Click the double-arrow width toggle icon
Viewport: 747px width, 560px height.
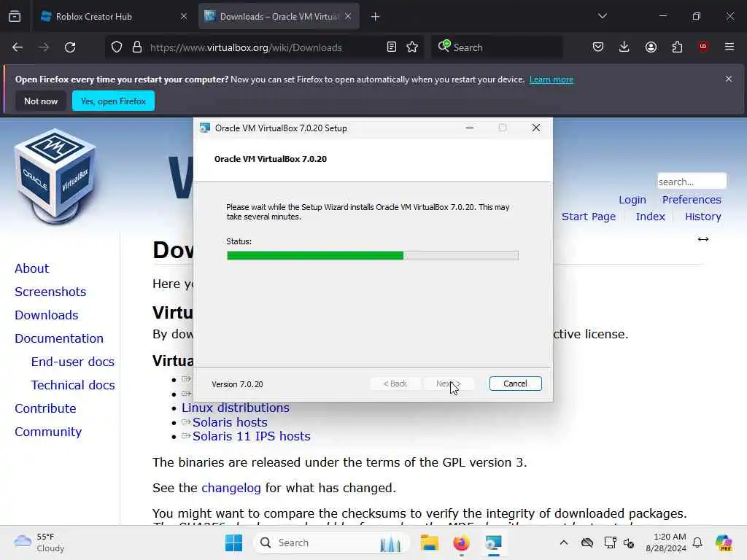703,239
